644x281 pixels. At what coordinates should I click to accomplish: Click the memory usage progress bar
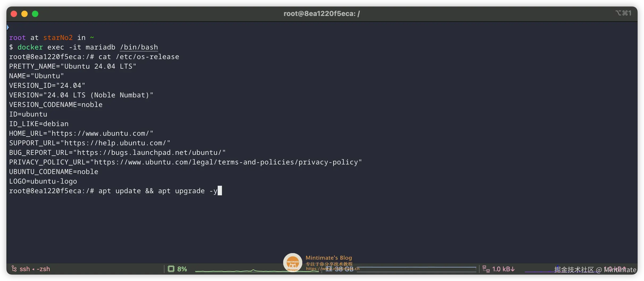[416, 269]
